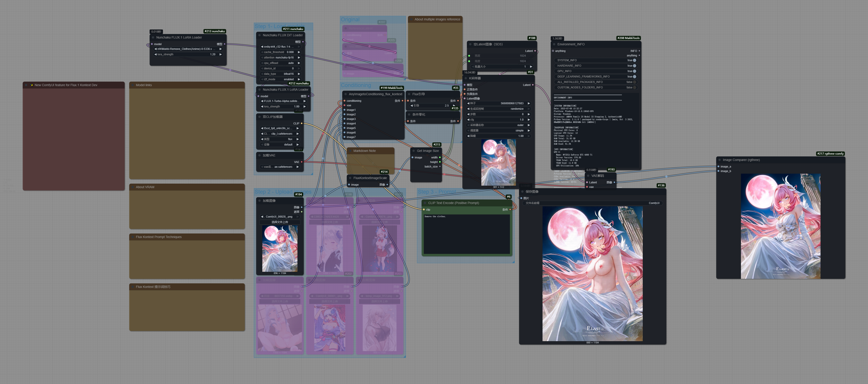Collapse the VAE解码 node via its dot

pyautogui.click(x=588, y=176)
